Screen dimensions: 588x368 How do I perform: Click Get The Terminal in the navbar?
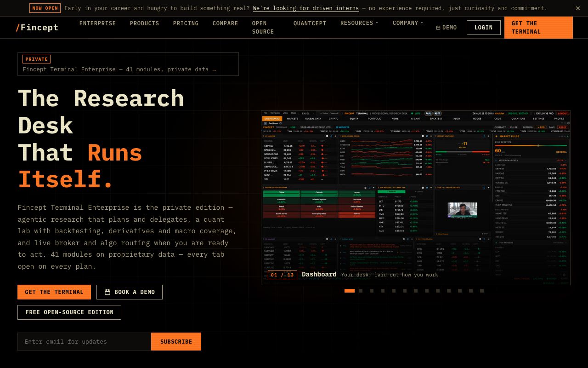(x=538, y=28)
